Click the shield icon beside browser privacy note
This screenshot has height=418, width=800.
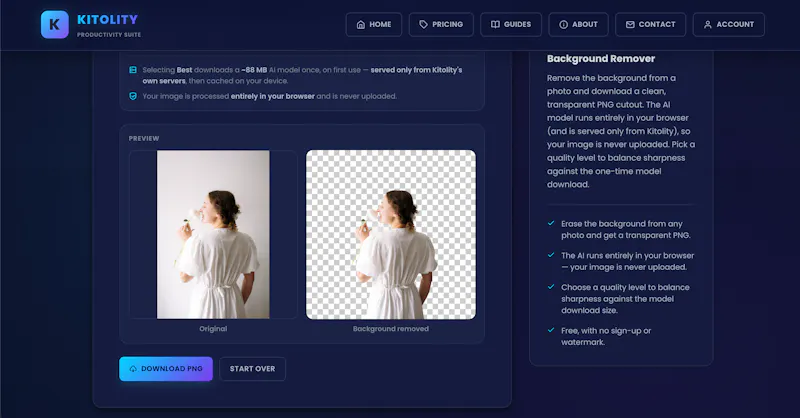click(x=133, y=96)
